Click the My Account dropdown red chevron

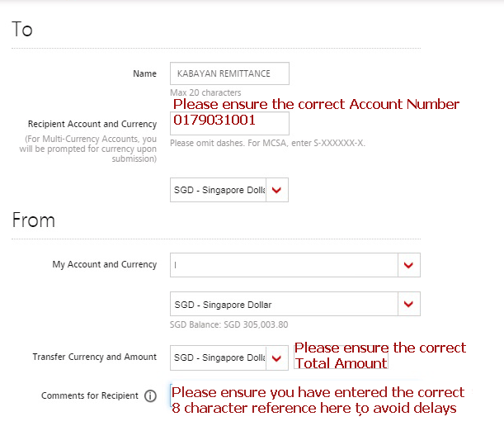click(408, 265)
